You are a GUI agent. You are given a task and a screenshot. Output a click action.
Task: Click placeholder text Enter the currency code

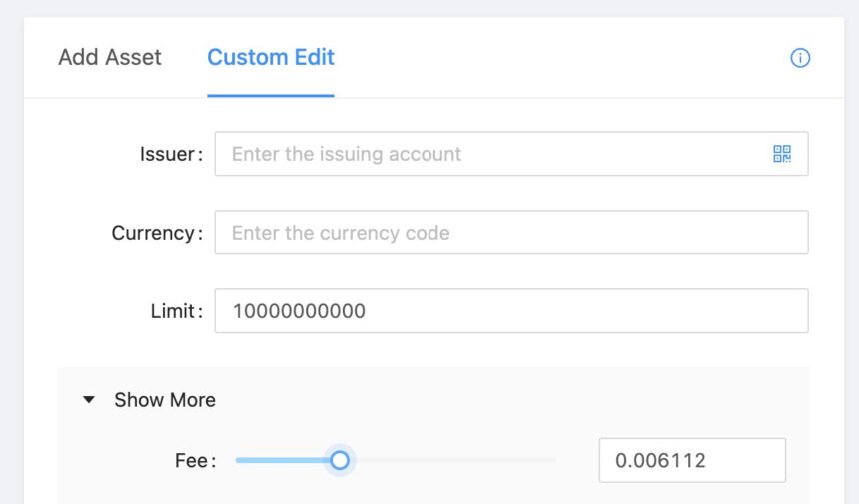[x=341, y=233]
